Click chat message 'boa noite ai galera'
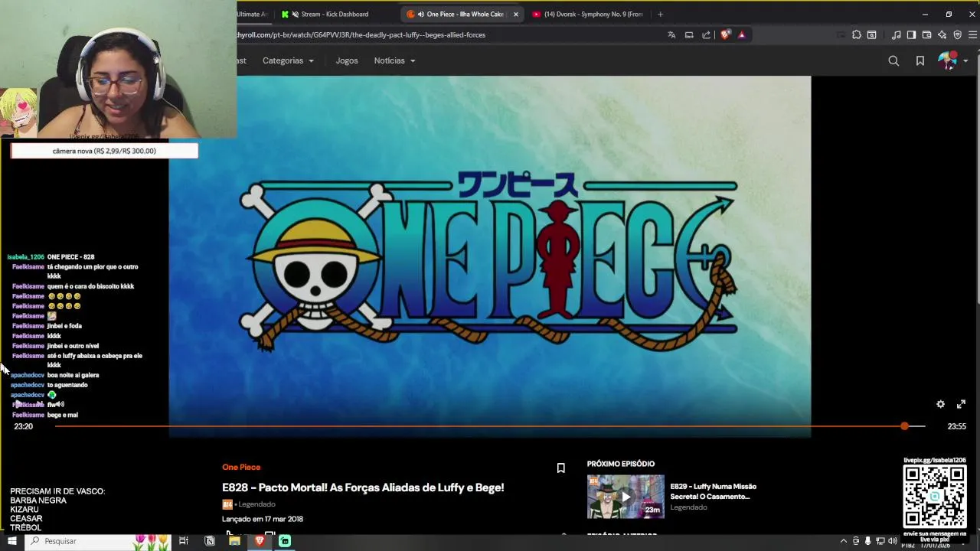Screen dimensions: 980x551 click(x=73, y=375)
